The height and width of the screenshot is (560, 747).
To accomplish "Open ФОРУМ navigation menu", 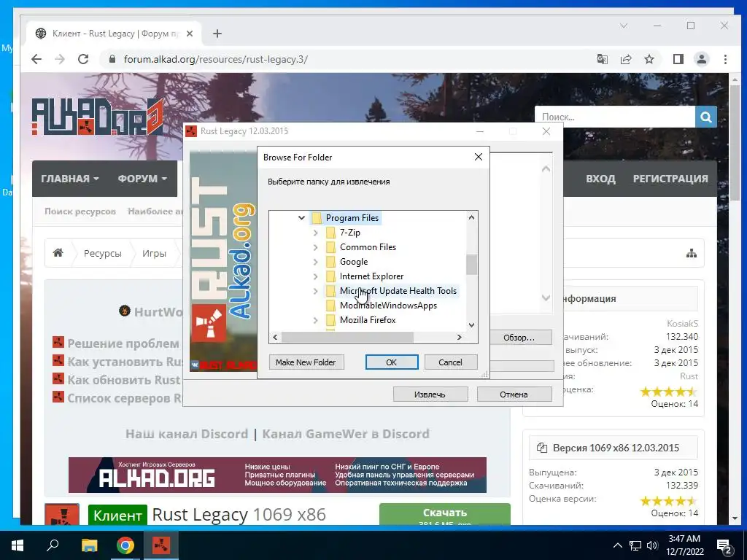I will pos(142,179).
